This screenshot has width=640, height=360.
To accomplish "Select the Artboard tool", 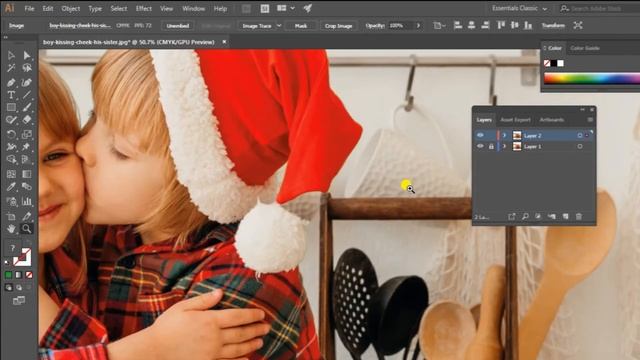I will [x=11, y=216].
